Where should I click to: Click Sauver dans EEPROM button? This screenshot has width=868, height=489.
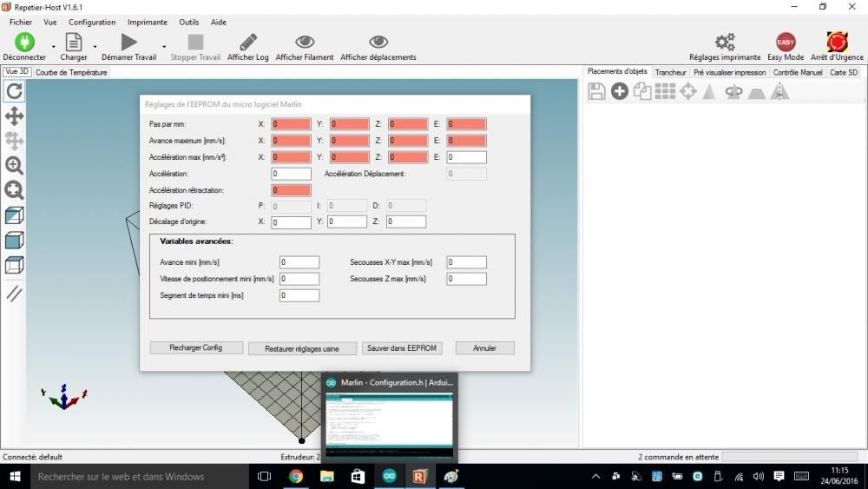(402, 347)
